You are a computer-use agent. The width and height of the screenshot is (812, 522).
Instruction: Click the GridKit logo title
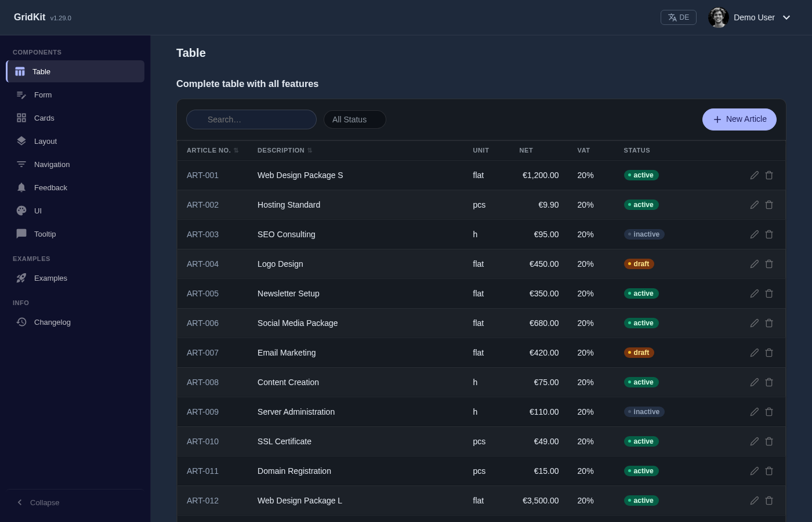[x=30, y=17]
